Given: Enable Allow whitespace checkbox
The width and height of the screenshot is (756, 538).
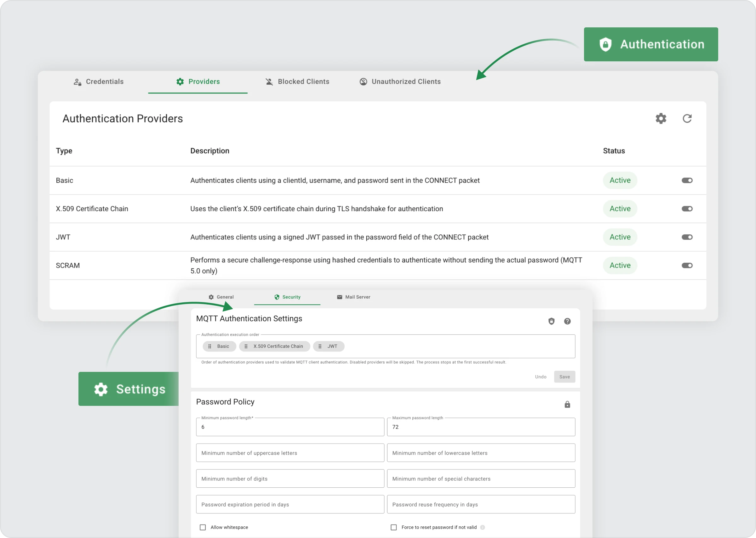Looking at the screenshot, I should tap(203, 527).
